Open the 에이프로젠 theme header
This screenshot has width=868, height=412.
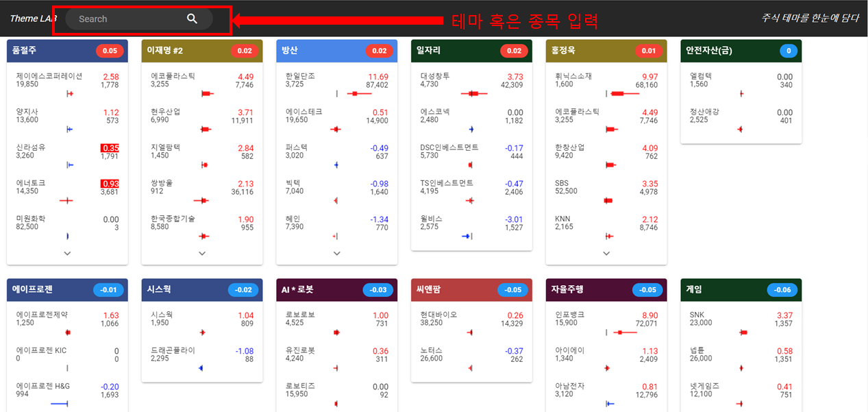pos(67,289)
